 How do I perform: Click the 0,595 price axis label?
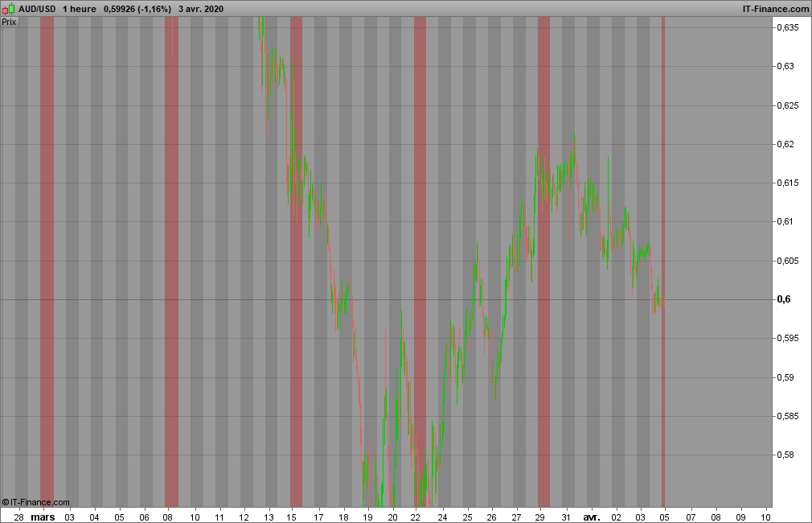[x=787, y=339]
